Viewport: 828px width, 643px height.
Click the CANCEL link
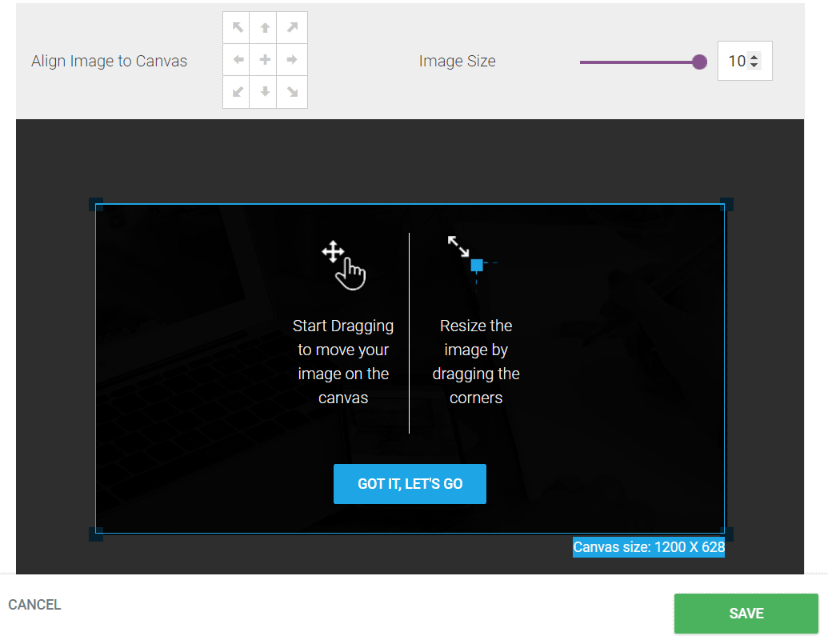[35, 604]
